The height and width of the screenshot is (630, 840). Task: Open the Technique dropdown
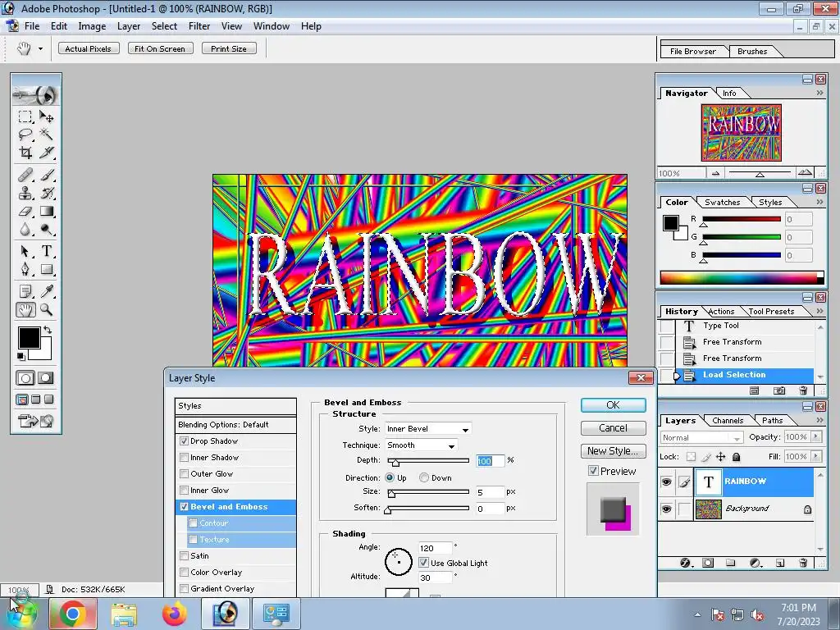(x=421, y=445)
